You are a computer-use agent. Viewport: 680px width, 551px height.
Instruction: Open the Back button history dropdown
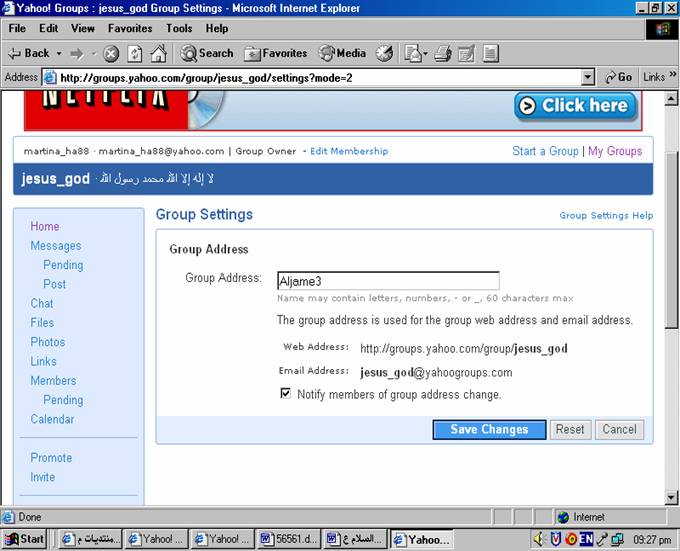[59, 54]
